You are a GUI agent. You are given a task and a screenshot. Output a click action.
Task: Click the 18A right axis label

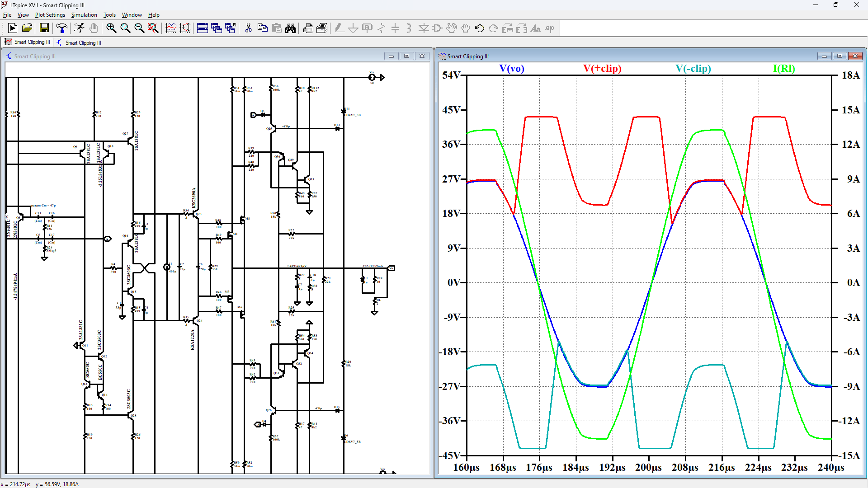851,75
